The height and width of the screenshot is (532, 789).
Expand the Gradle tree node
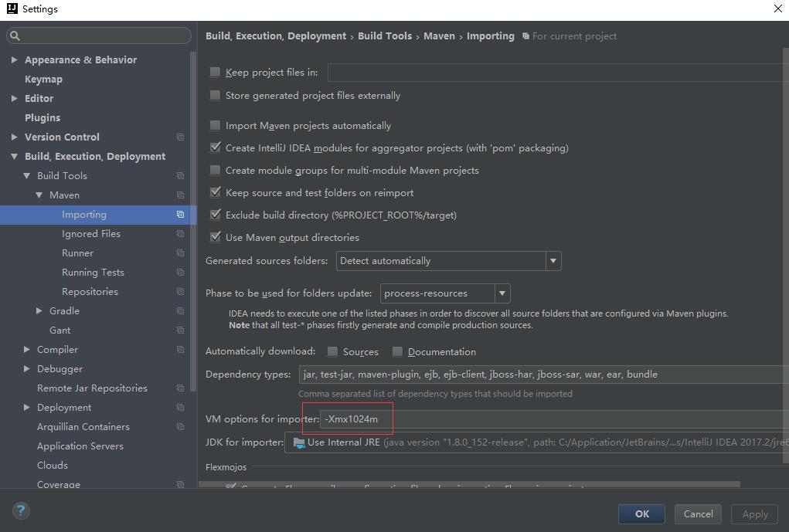pyautogui.click(x=39, y=311)
